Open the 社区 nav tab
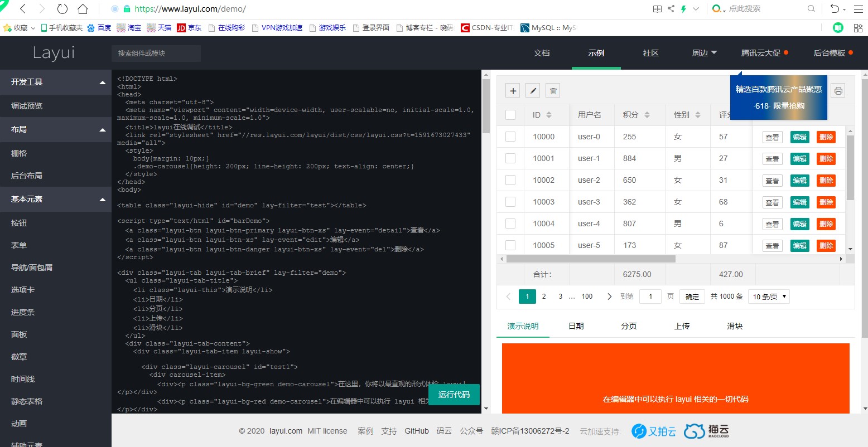Viewport: 868px width, 447px height. coord(651,53)
